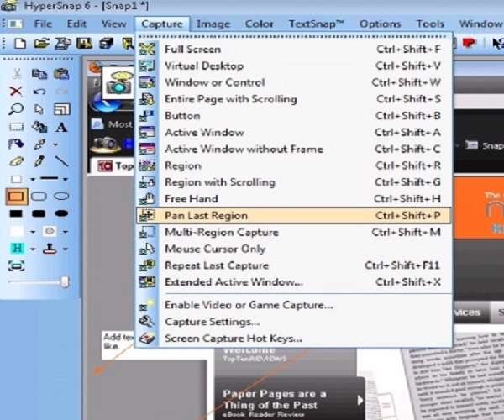
Task: Open the Tools menu
Action: tap(430, 24)
